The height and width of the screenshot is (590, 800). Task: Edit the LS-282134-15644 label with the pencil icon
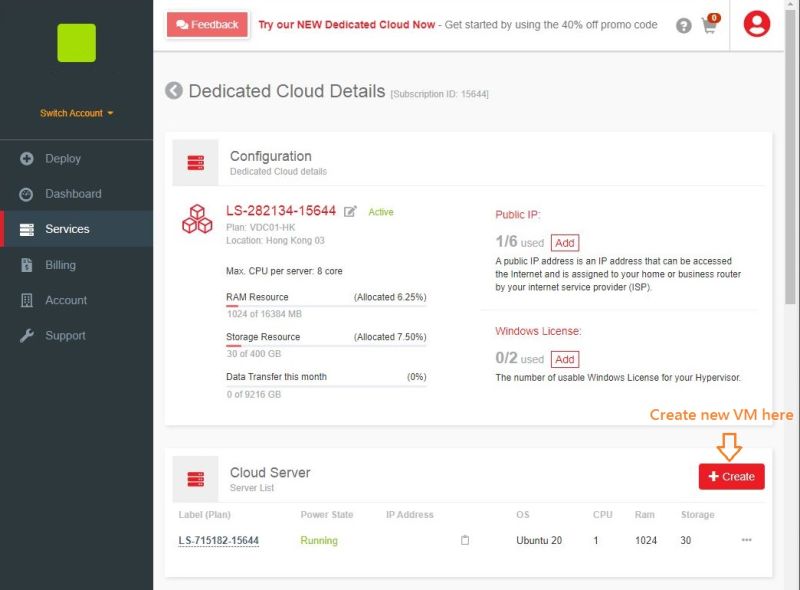click(x=350, y=211)
